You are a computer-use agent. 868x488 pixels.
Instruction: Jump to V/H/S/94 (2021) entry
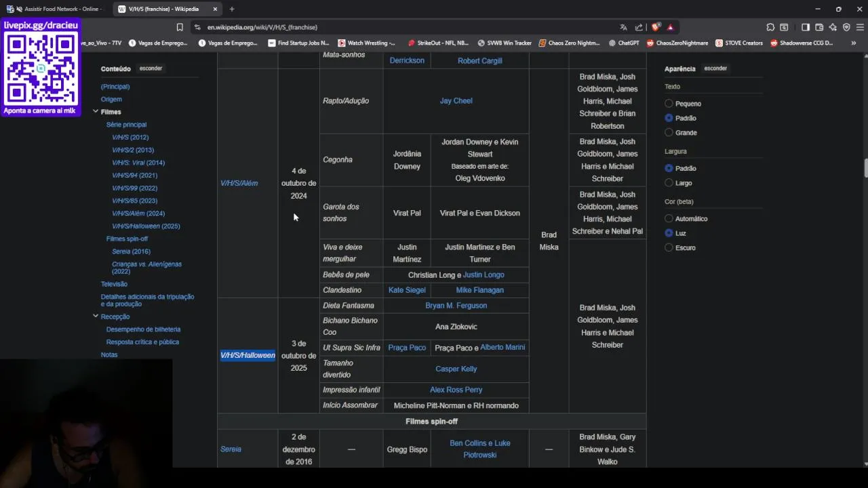pos(134,176)
